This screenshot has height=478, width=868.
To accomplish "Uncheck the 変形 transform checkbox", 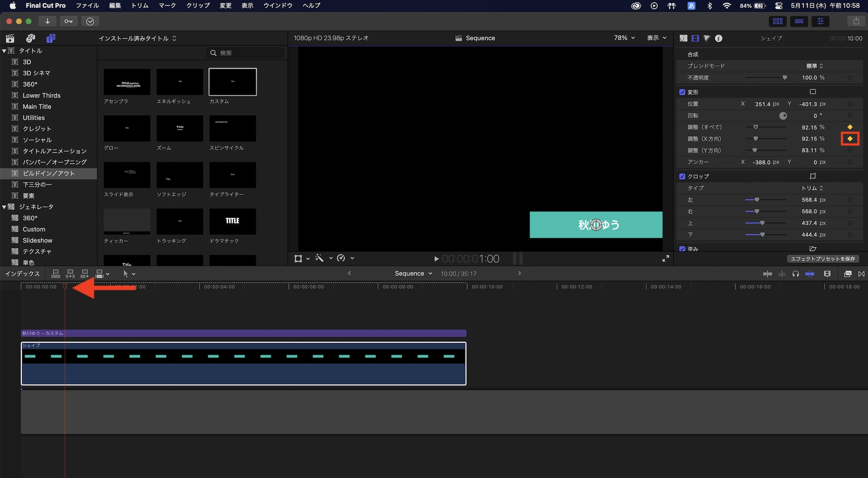I will [682, 92].
